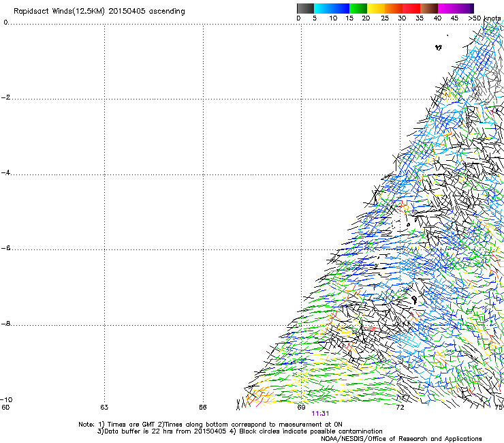Screen dimensions: 504x443
Task: Click the purple '11:31' time stamp
Action: [321, 414]
